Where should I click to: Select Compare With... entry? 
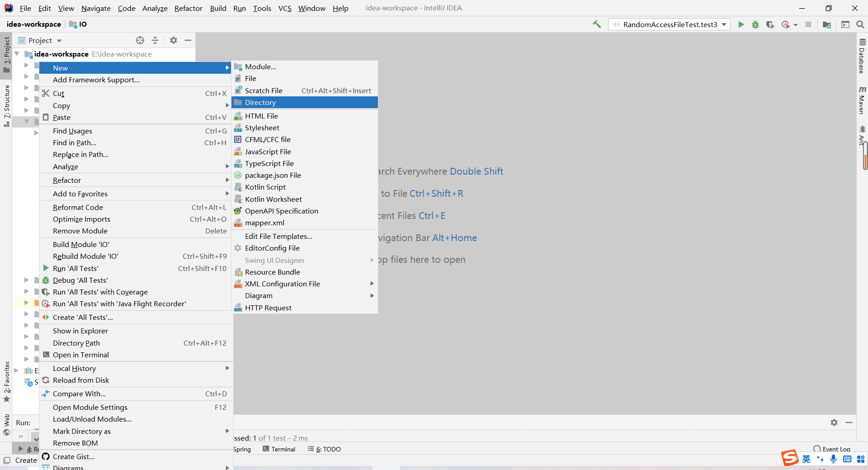click(x=136, y=394)
